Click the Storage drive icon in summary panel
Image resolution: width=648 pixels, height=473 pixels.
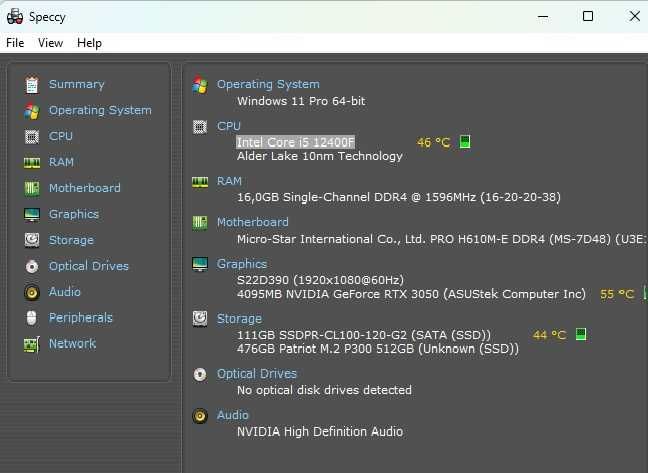[x=200, y=319]
